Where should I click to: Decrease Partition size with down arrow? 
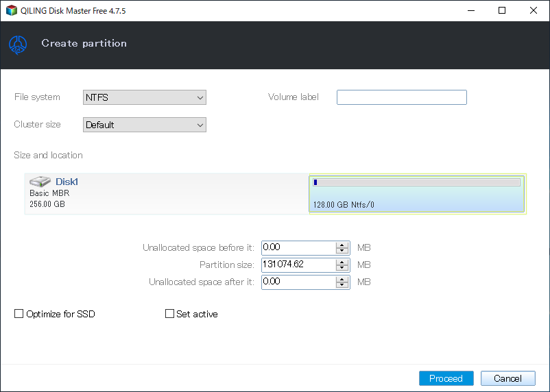coord(342,268)
